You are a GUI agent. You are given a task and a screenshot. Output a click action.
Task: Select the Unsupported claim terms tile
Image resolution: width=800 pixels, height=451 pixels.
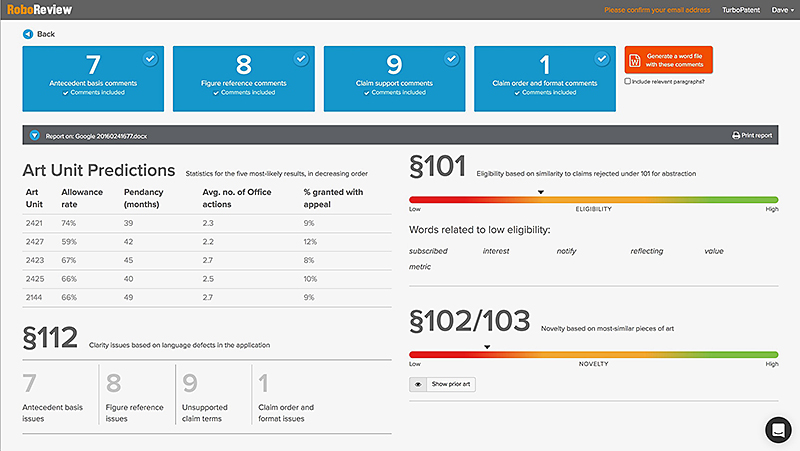(x=212, y=395)
